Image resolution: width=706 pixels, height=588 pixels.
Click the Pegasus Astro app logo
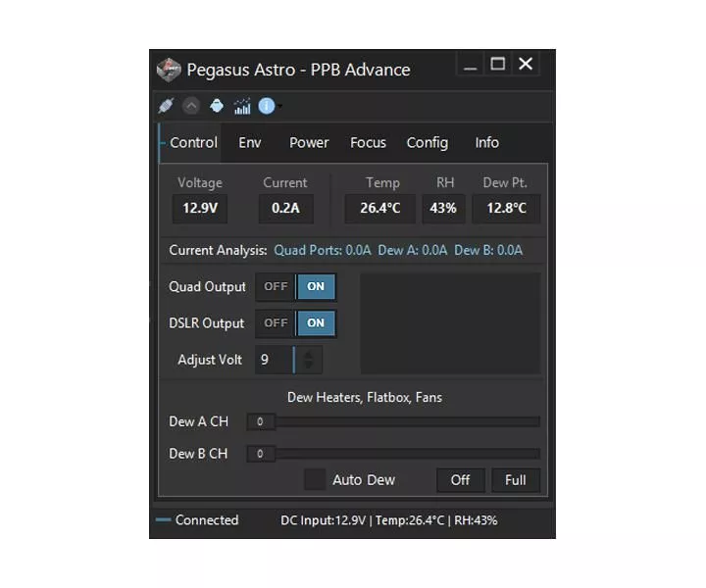tap(169, 70)
